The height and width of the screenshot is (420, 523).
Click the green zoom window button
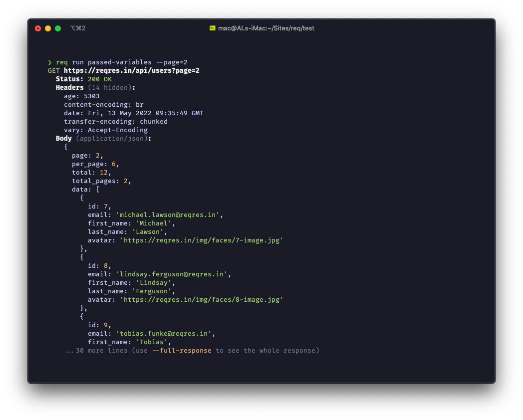point(58,28)
